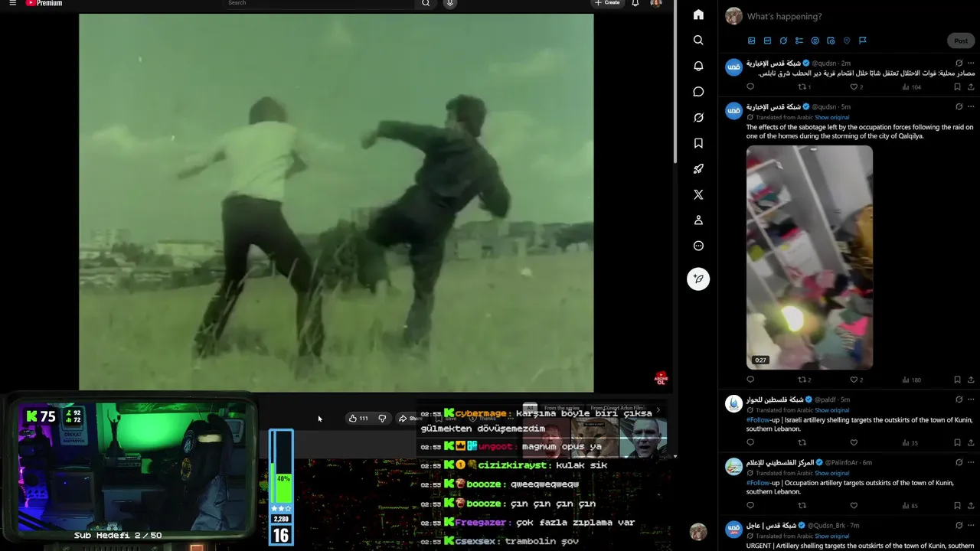Show original on the @paldf post
Image resolution: width=980 pixels, height=551 pixels.
pyautogui.click(x=832, y=410)
